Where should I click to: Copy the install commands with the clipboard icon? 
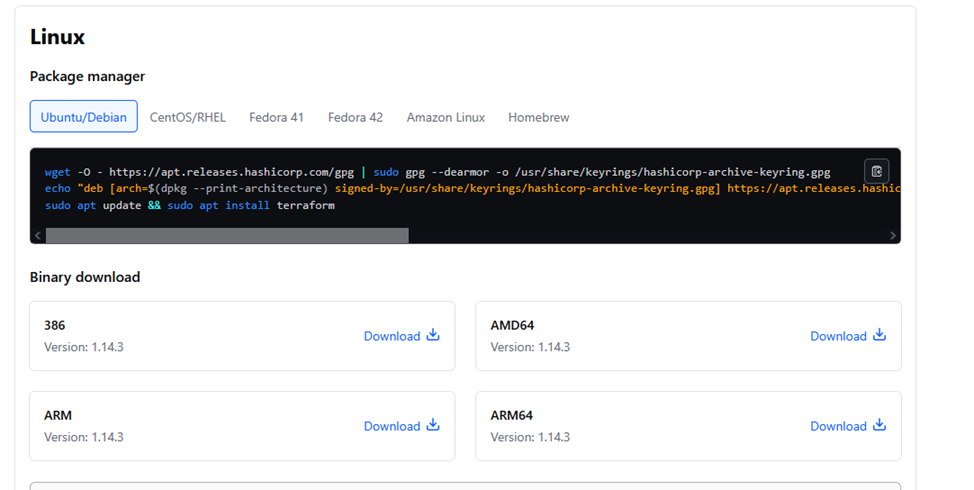[x=876, y=171]
